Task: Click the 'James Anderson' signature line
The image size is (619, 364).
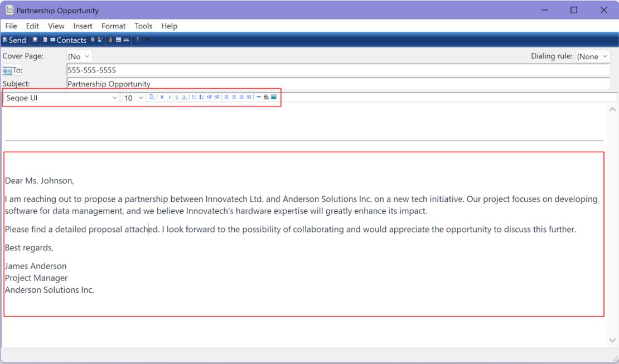Action: pos(36,266)
